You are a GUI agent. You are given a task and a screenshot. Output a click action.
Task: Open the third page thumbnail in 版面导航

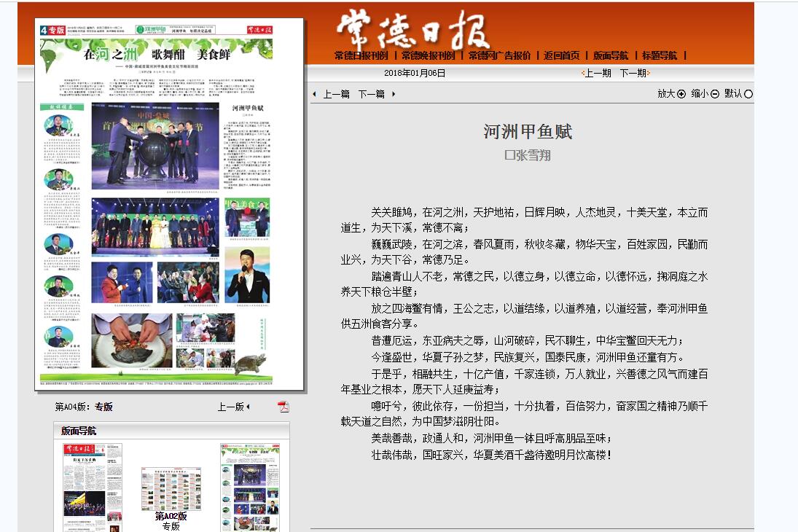pos(250,488)
